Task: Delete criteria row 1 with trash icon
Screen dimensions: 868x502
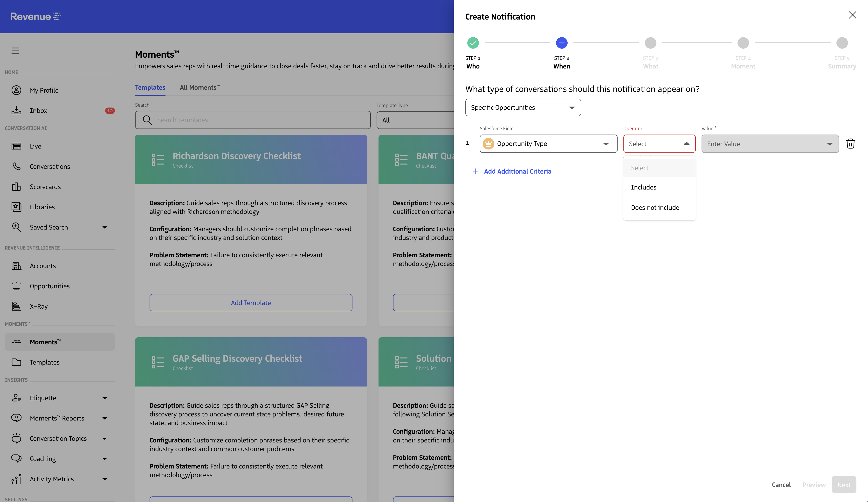Action: (x=850, y=143)
